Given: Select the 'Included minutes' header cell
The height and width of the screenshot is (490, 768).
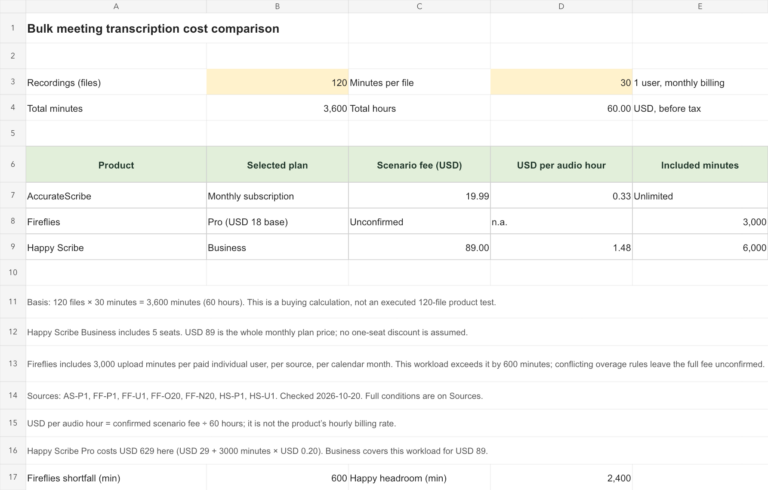Looking at the screenshot, I should [700, 165].
